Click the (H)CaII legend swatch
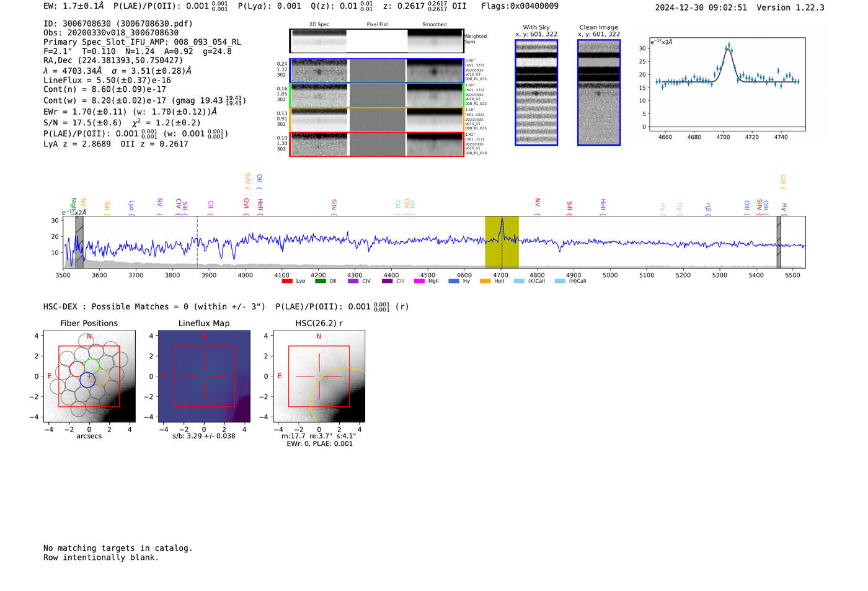This screenshot has width=868, height=591. tap(560, 282)
